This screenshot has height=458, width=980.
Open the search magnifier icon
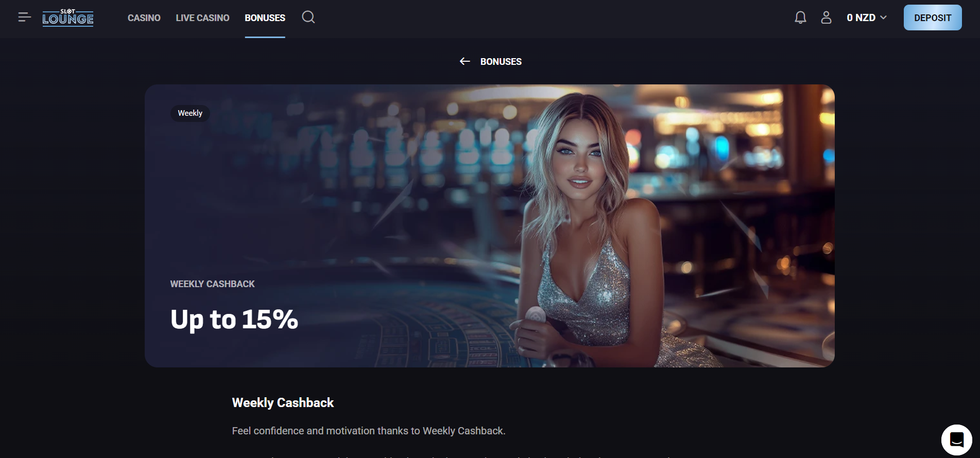click(308, 17)
